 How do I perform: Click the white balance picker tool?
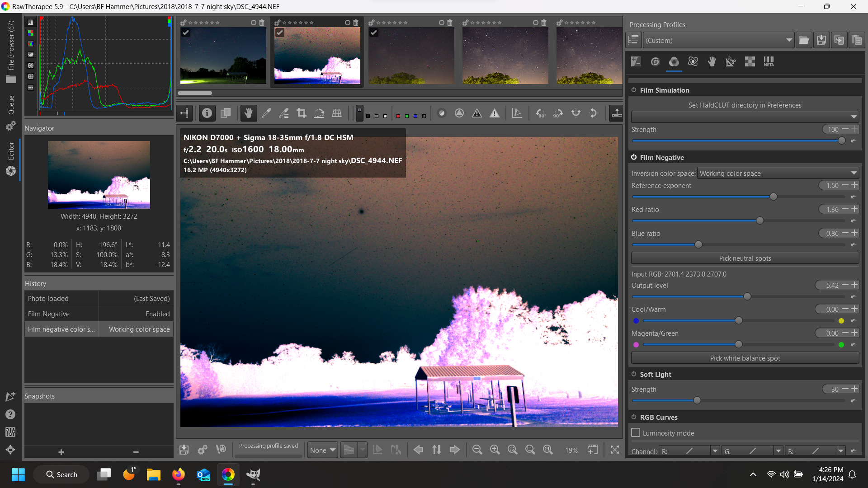pyautogui.click(x=266, y=113)
